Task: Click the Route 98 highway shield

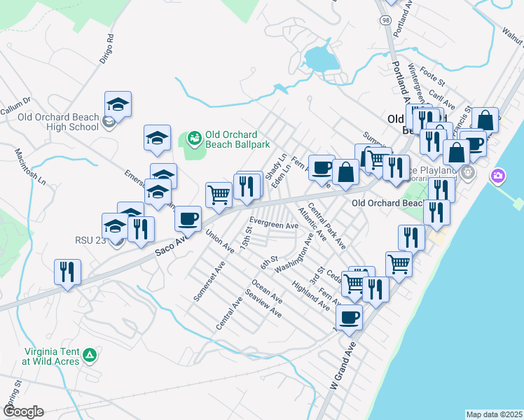Action: click(385, 20)
